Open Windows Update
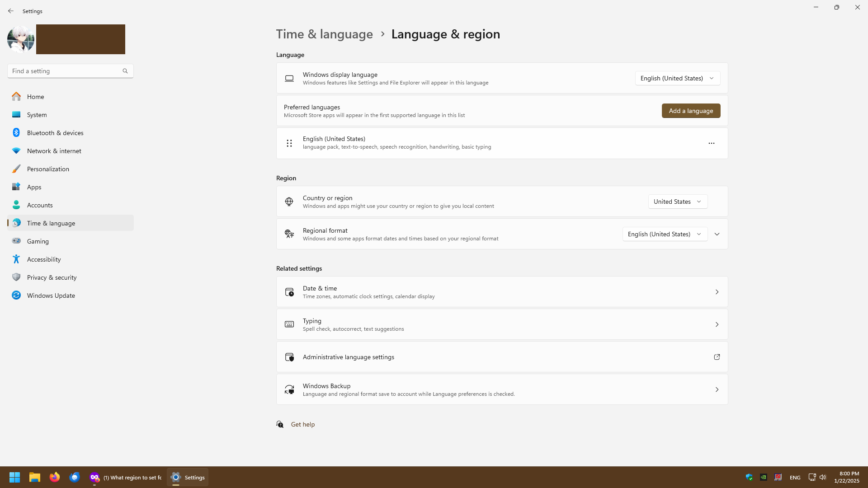 pyautogui.click(x=71, y=296)
